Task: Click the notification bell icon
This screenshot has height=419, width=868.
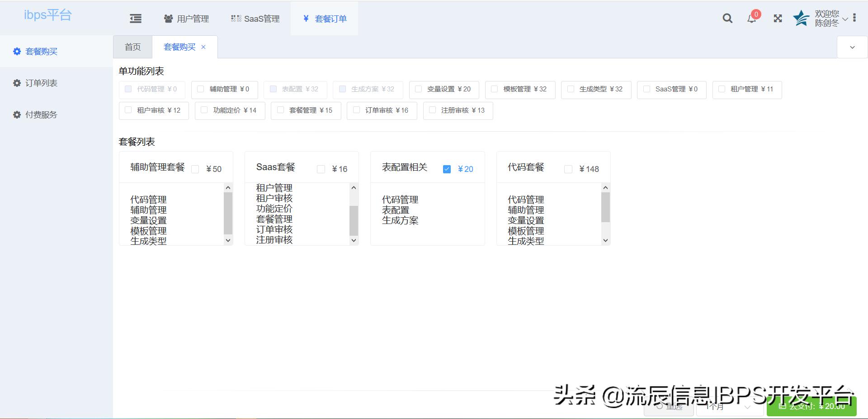Action: pos(752,19)
